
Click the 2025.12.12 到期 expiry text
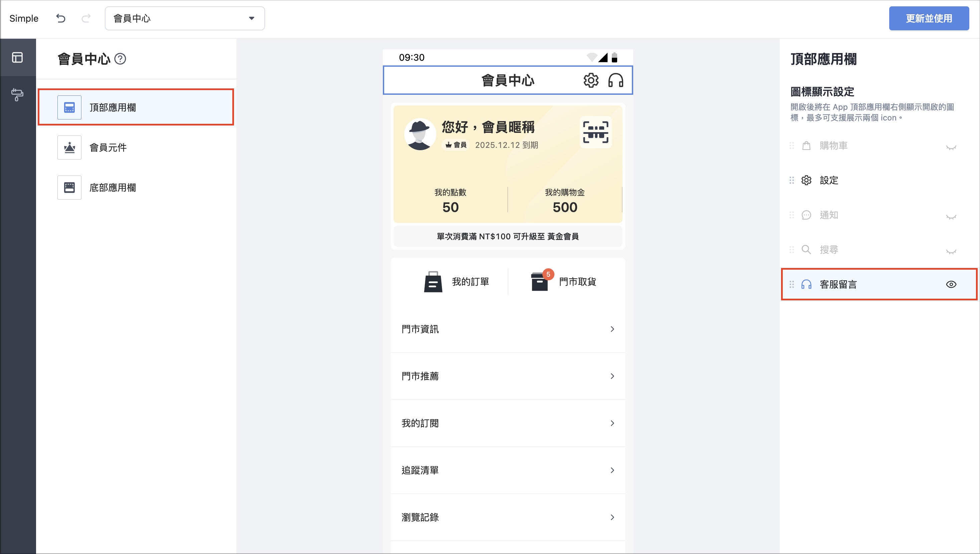(x=506, y=145)
